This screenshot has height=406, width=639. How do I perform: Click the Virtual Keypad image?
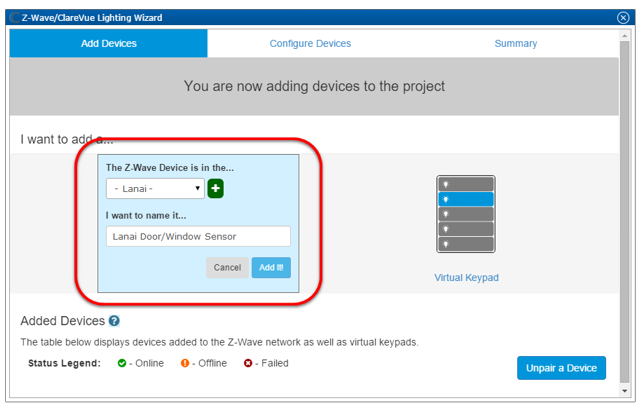[466, 214]
